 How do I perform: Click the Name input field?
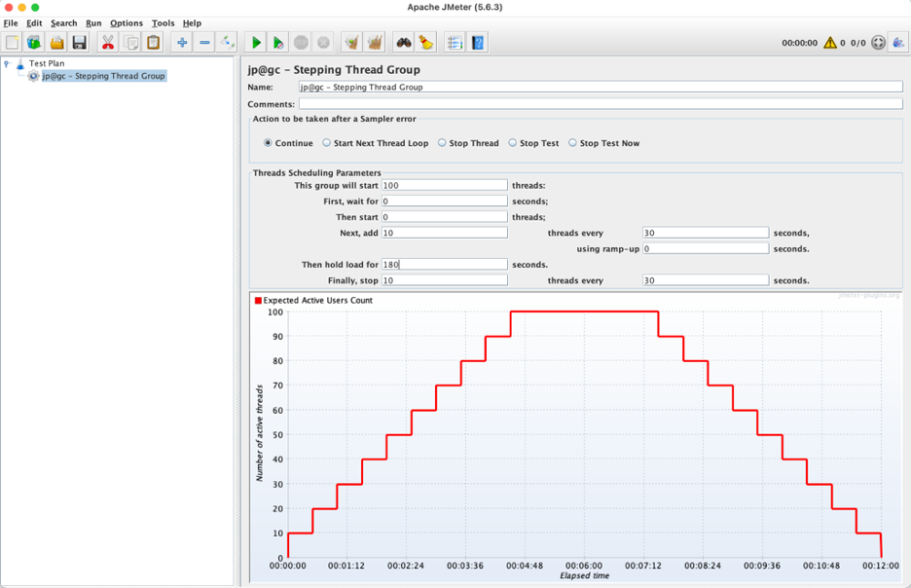pyautogui.click(x=601, y=88)
